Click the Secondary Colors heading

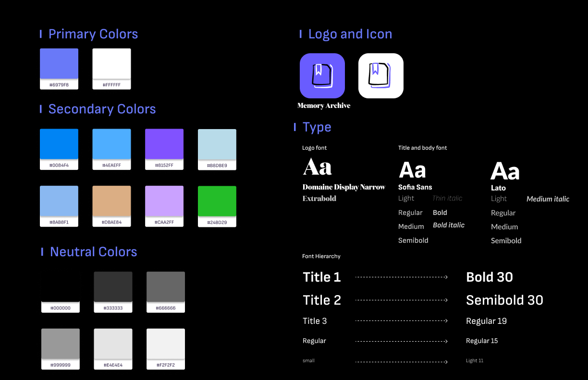102,109
